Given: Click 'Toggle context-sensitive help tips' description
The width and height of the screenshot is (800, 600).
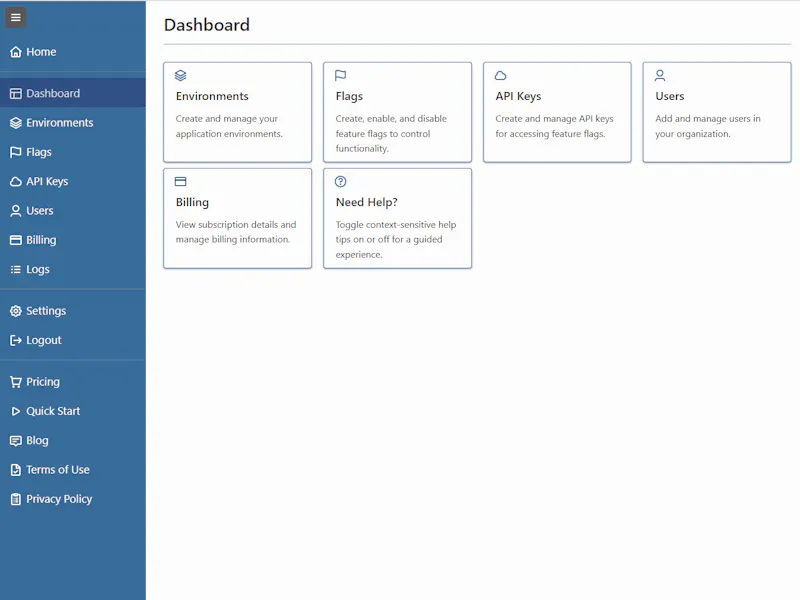Looking at the screenshot, I should pos(396,240).
